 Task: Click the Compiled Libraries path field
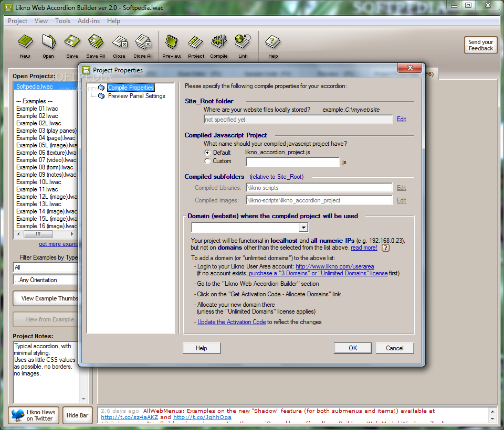pos(319,188)
